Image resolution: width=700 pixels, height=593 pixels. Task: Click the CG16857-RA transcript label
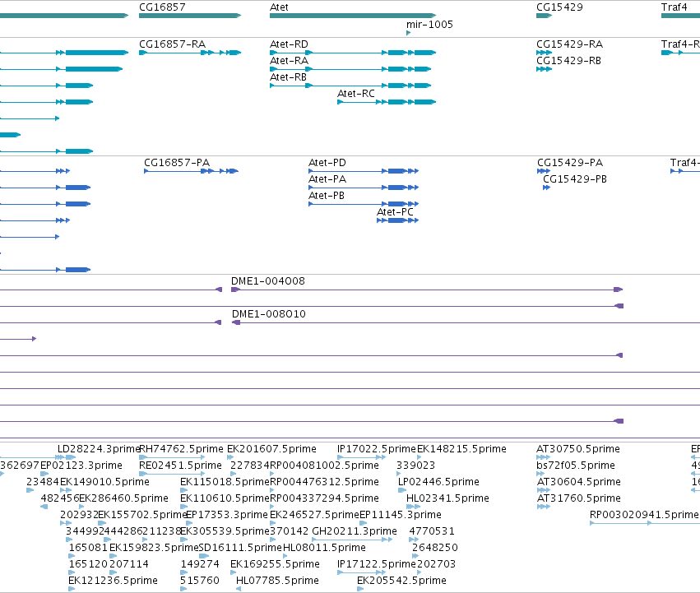pos(172,44)
